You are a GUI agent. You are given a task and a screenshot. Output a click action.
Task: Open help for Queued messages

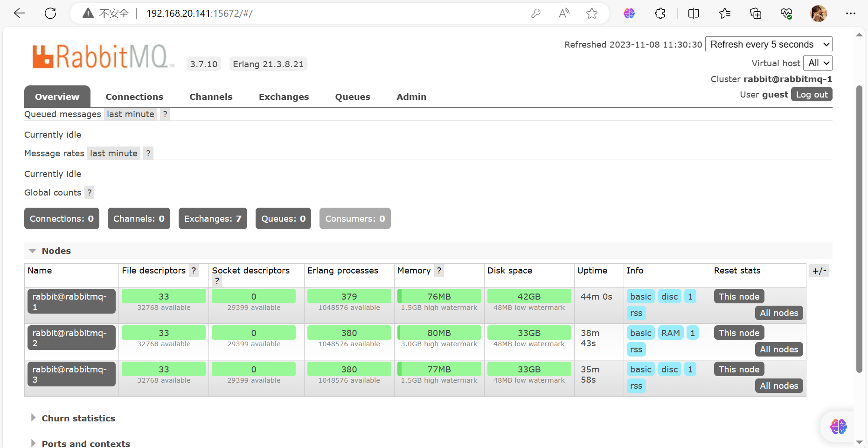[165, 114]
